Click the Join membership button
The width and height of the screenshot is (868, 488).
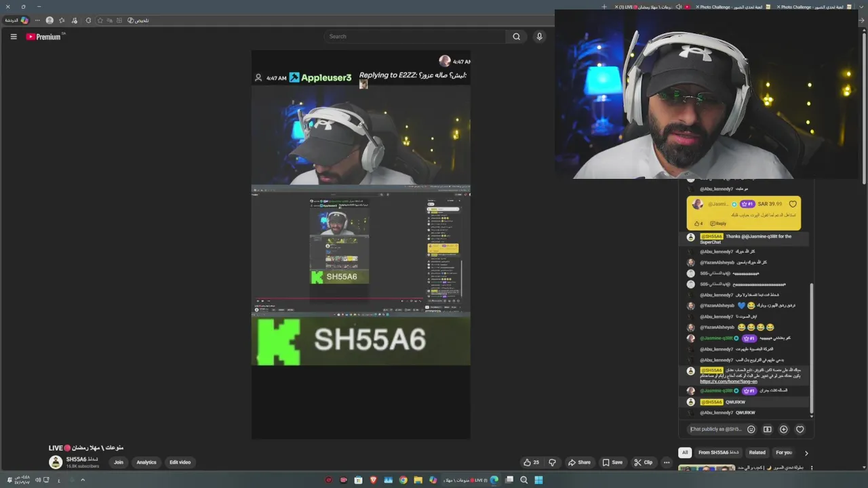119,462
